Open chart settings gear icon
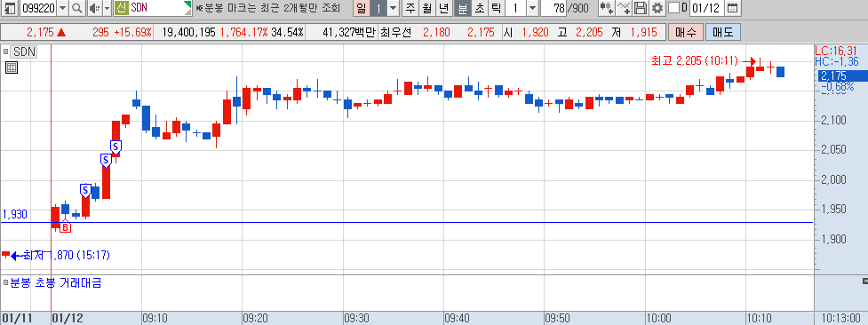Image resolution: width=868 pixels, height=325 pixels. click(657, 8)
